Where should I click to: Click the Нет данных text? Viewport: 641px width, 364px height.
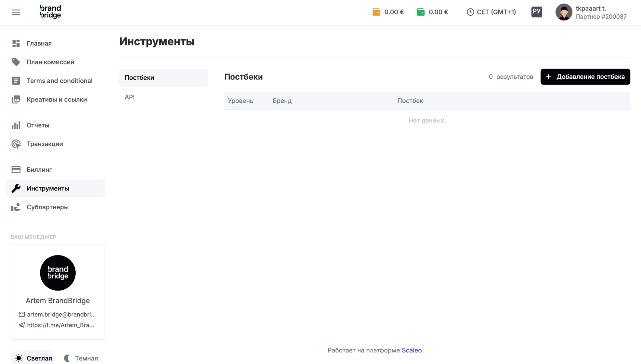(x=427, y=120)
